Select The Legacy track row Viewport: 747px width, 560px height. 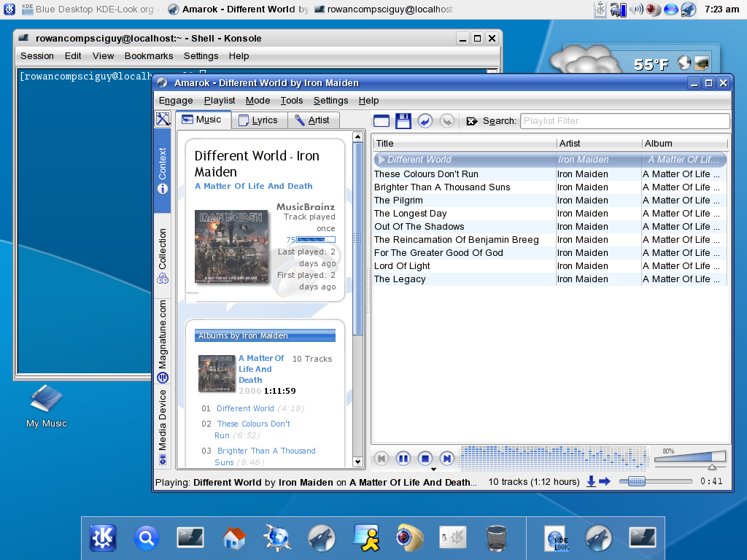550,279
